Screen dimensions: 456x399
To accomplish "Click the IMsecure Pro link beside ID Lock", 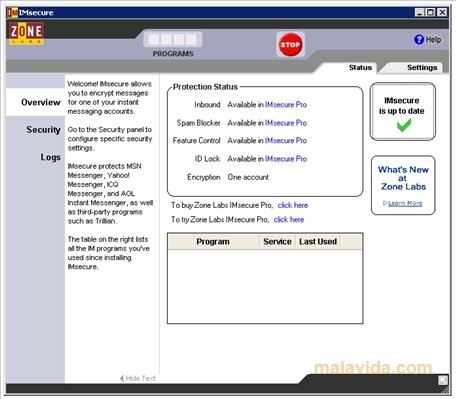I will (x=286, y=159).
